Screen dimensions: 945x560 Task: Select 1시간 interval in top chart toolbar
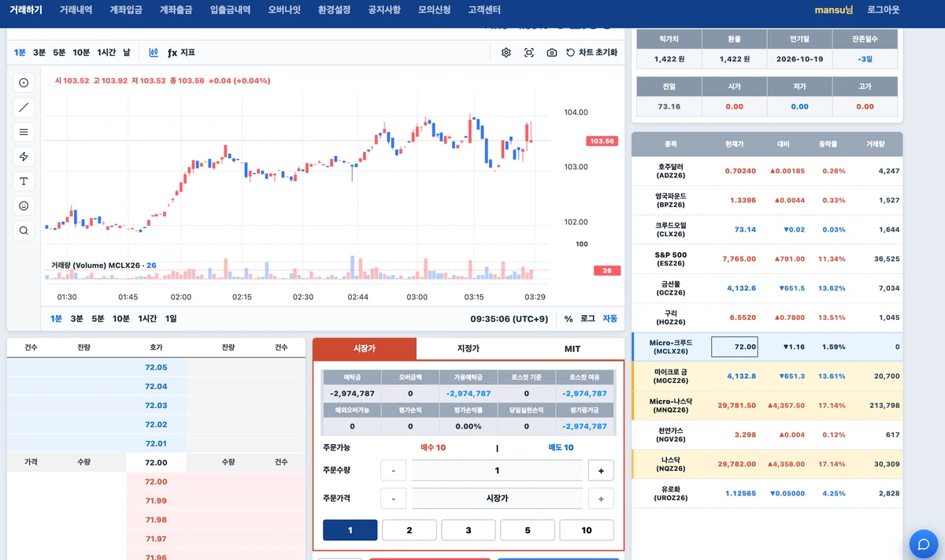106,53
